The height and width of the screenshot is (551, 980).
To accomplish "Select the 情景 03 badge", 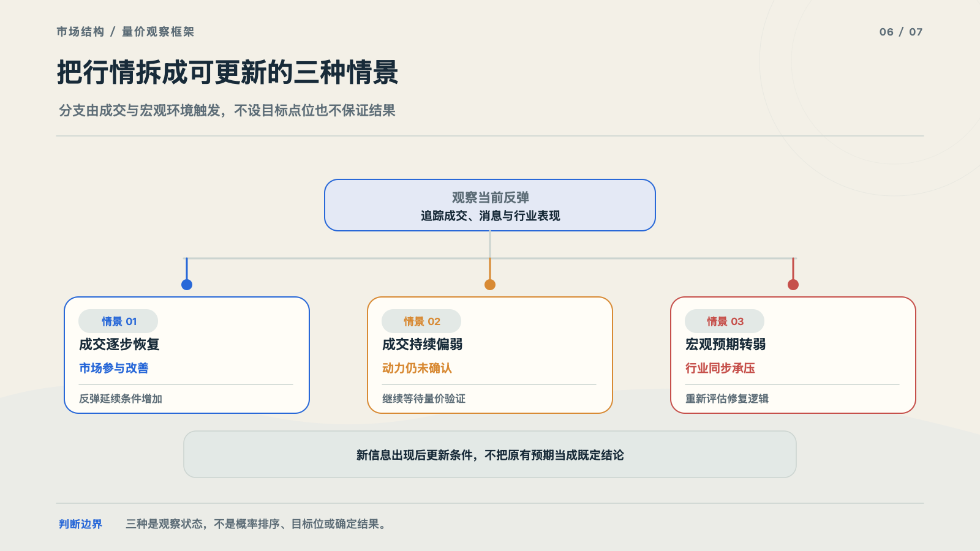I will pyautogui.click(x=725, y=321).
